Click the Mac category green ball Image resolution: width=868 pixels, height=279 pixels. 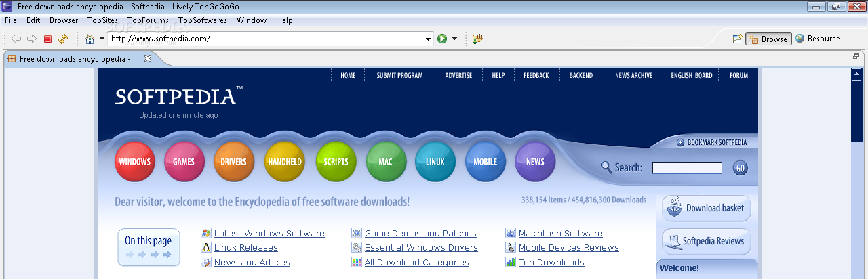386,162
